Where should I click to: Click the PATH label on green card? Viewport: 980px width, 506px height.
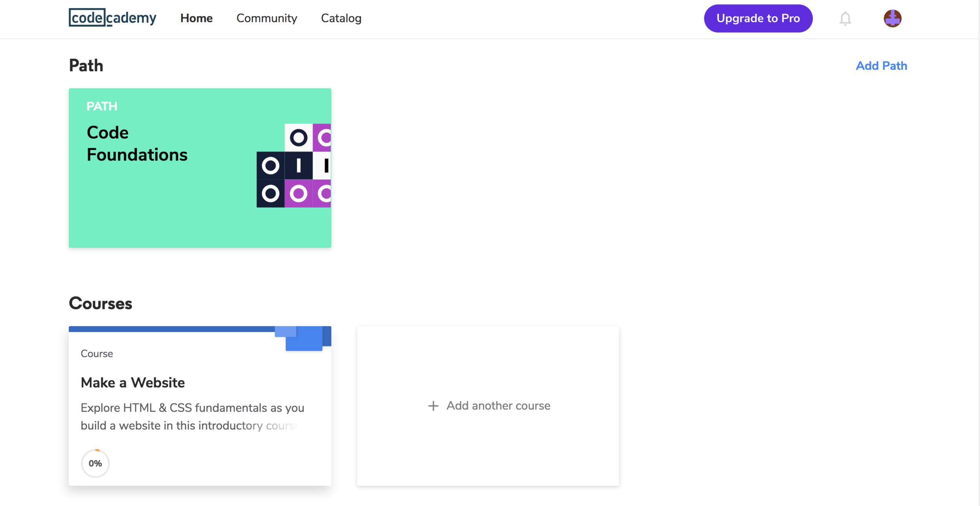(x=102, y=107)
